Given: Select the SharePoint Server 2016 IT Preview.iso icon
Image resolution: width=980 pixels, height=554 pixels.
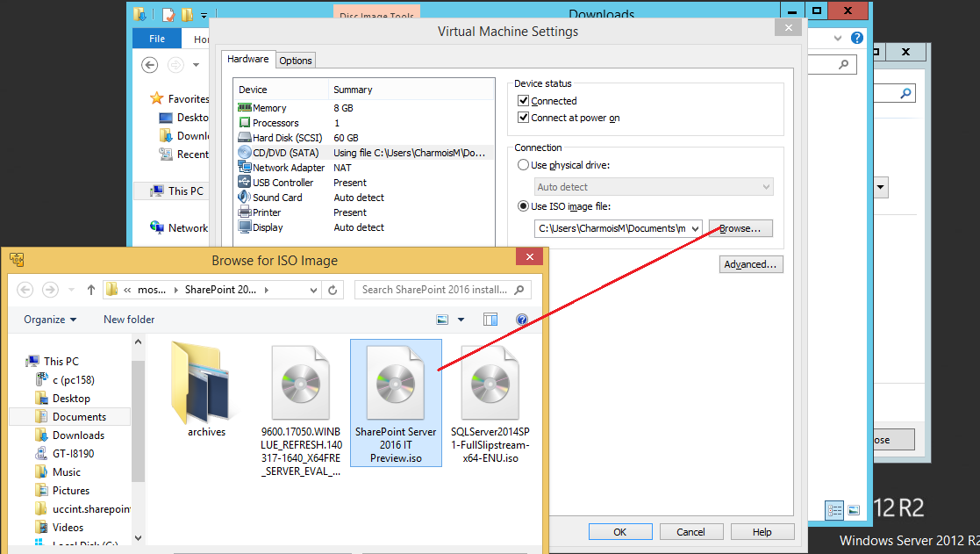Looking at the screenshot, I should (x=396, y=382).
